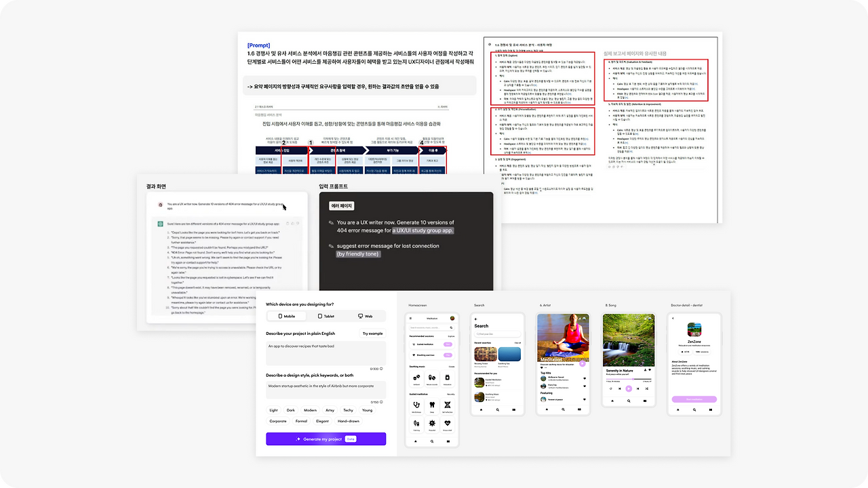Toggle the Corporate style keyword
The height and width of the screenshot is (488, 868).
click(x=278, y=421)
